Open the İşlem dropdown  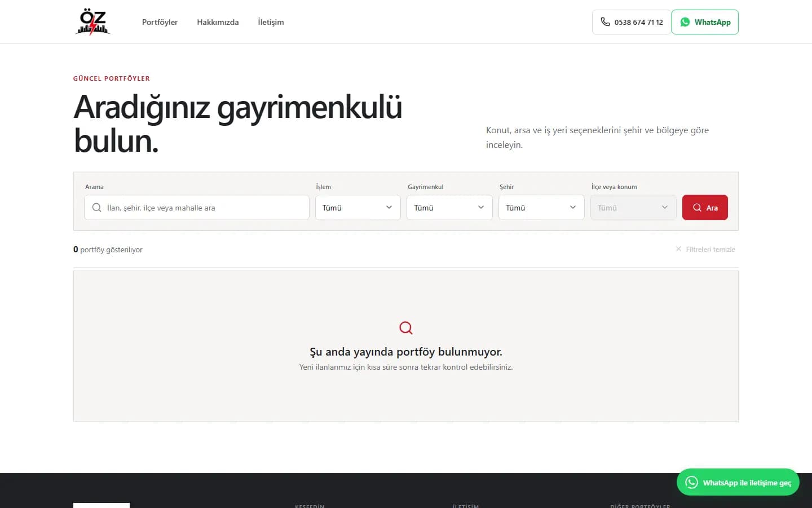358,208
